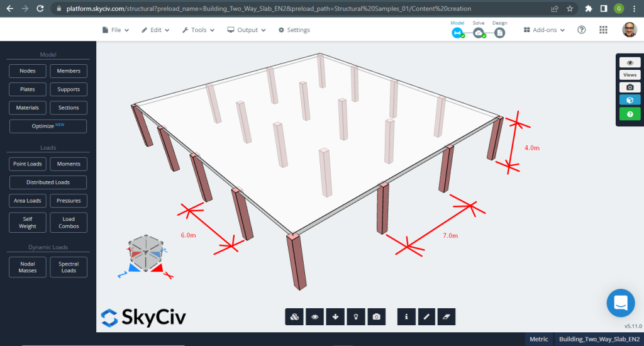Click the down-arrow icon in bottom toolbar
The image size is (644, 346).
tap(335, 317)
